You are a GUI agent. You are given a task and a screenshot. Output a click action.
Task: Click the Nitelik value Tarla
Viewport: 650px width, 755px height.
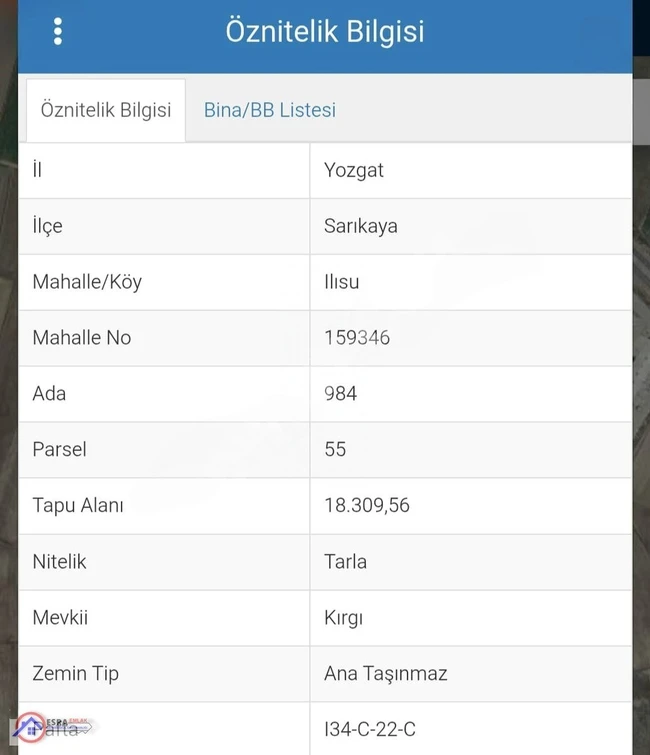coord(345,562)
